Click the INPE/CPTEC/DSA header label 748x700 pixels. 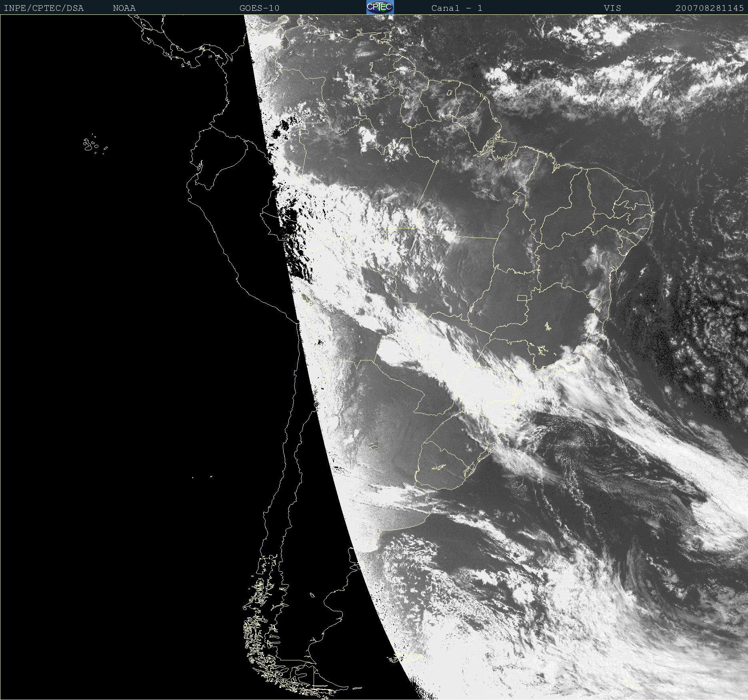44,8
